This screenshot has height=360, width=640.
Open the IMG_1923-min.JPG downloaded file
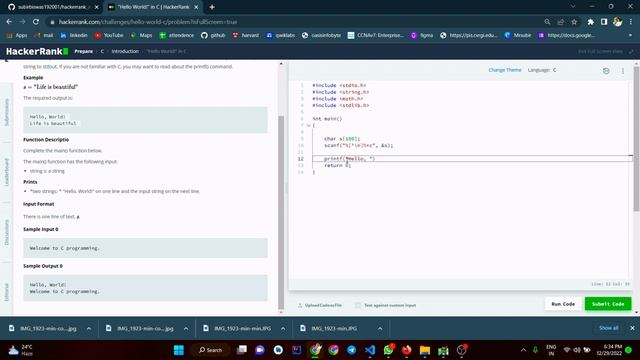pos(333,328)
